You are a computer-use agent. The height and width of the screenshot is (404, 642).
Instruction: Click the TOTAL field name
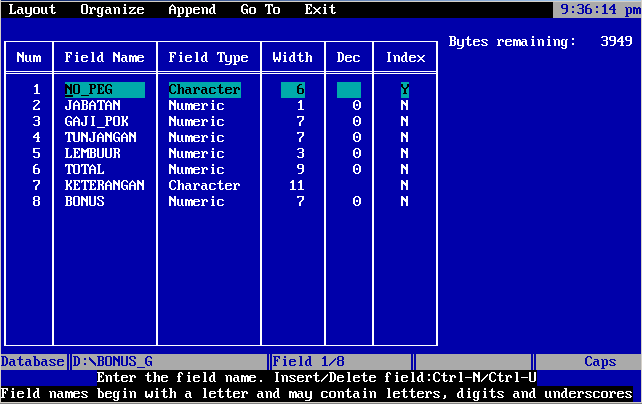(x=84, y=169)
